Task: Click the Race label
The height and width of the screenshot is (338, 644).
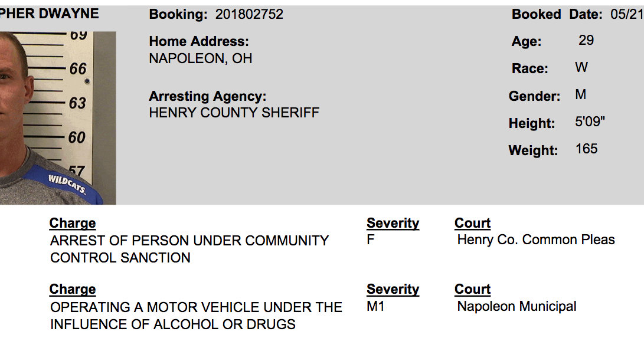Action: (x=529, y=68)
